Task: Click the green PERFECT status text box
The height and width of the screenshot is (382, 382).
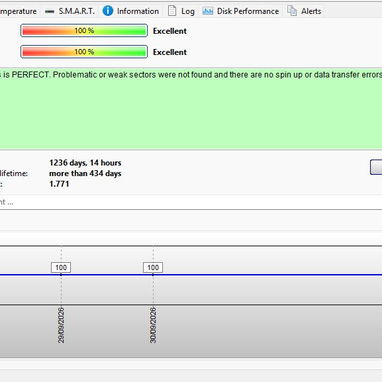Action: click(191, 108)
